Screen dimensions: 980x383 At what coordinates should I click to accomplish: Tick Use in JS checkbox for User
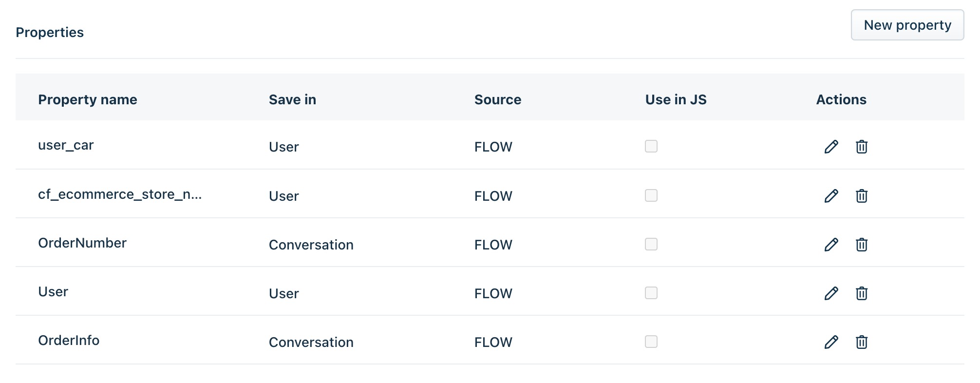pyautogui.click(x=651, y=293)
